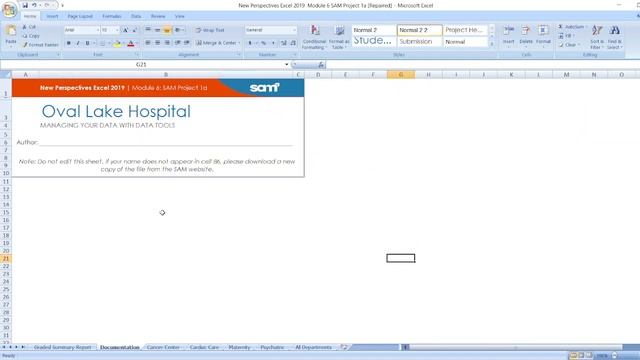640x360 pixels.
Task: Apply the Normal 2 cell style
Action: [374, 30]
